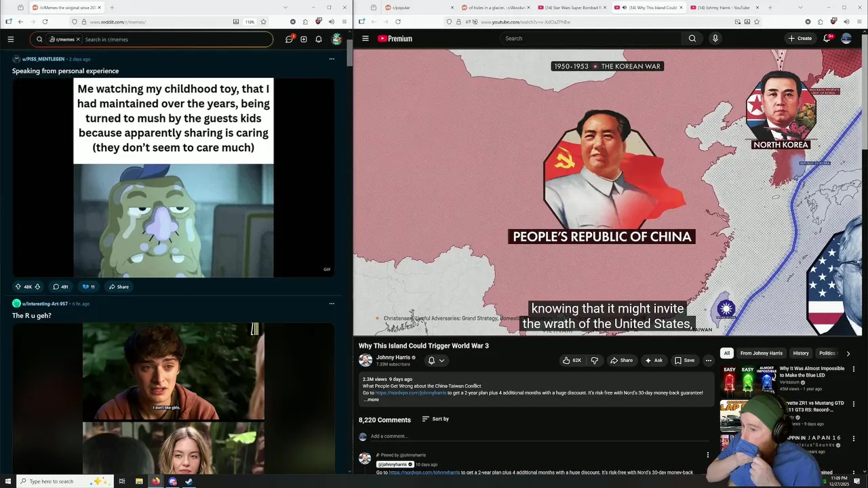Open the Reddit user avatar menu

pyautogui.click(x=336, y=39)
